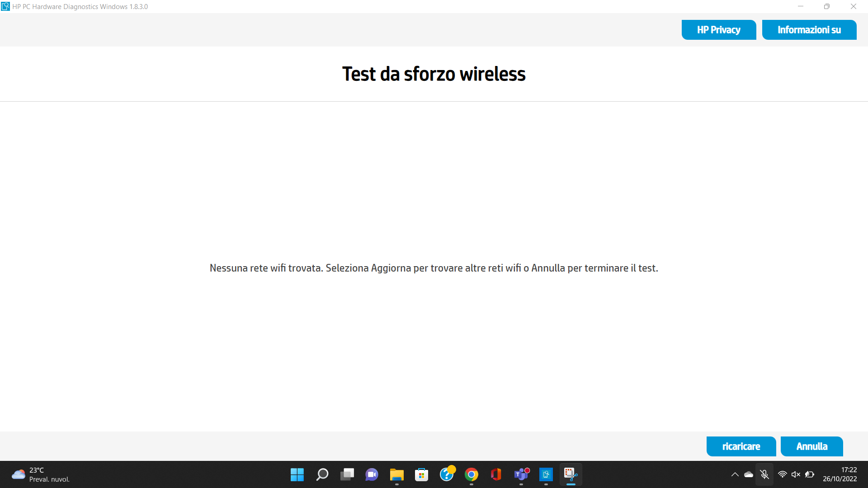Screen dimensions: 868x488
Task: Click Annulla to cancel the wireless test
Action: coord(811,446)
